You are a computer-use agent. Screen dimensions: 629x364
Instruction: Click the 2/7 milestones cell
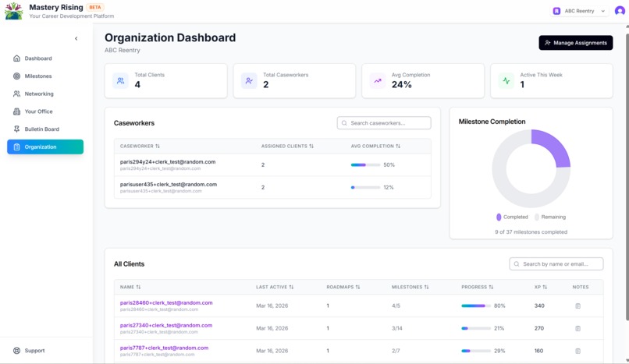click(x=396, y=351)
